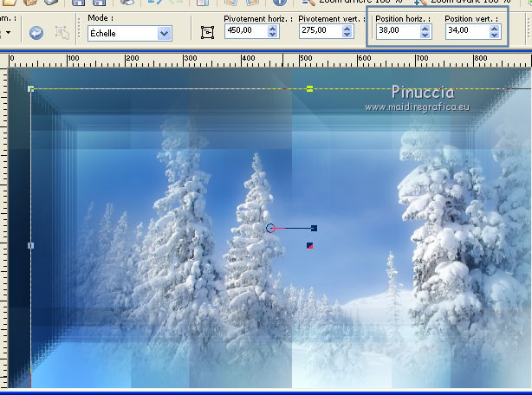The height and width of the screenshot is (395, 532).
Task: Open the small presets arrow at toolbar's left edge
Action: click(x=8, y=33)
